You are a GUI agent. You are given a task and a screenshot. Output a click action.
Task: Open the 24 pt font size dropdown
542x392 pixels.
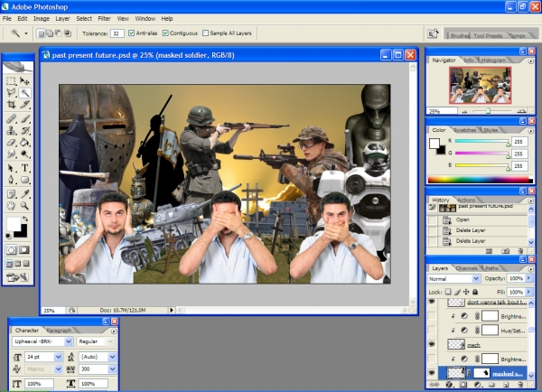[x=59, y=357]
